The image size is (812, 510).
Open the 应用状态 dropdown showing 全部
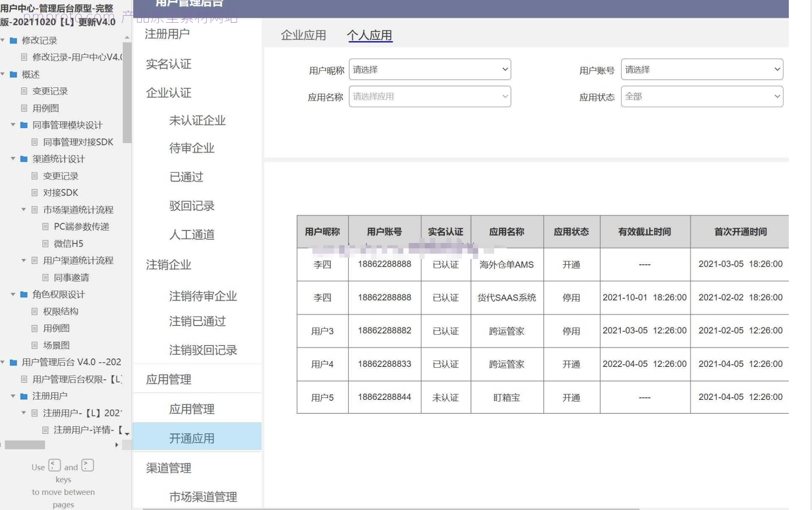point(702,97)
